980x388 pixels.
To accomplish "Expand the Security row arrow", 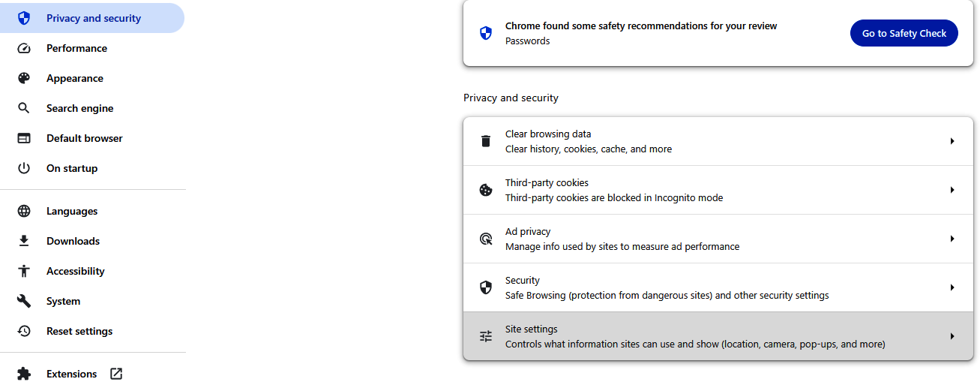I will (952, 287).
